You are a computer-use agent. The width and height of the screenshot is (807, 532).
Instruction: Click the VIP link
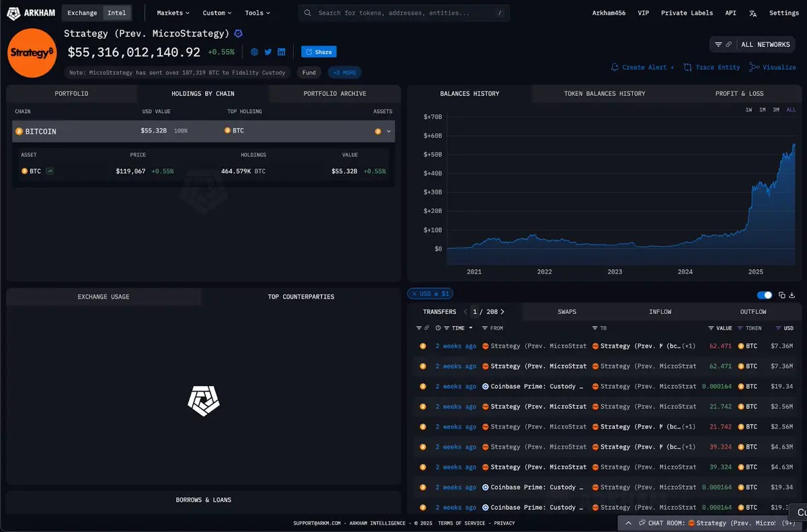tap(644, 13)
